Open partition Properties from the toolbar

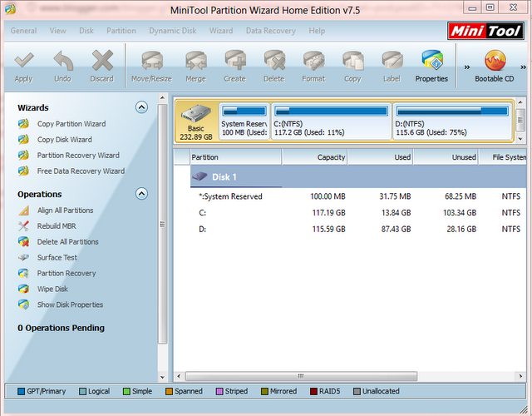pos(431,67)
